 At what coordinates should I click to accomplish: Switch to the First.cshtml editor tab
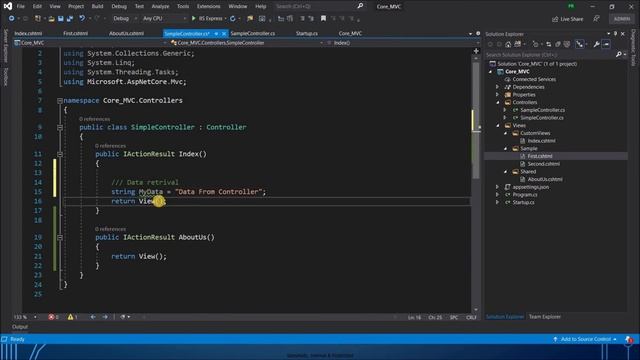pyautogui.click(x=76, y=33)
